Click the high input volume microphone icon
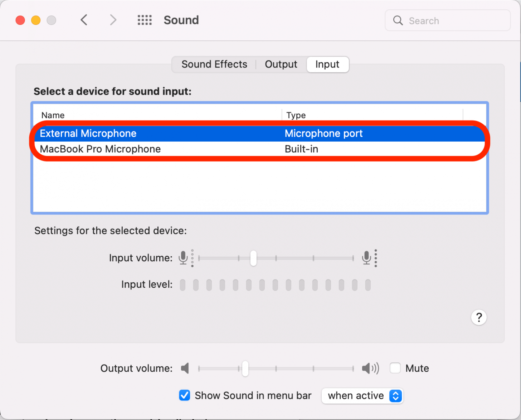The width and height of the screenshot is (521, 420). point(366,258)
